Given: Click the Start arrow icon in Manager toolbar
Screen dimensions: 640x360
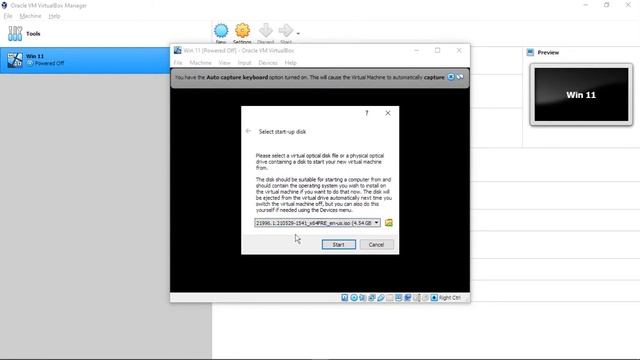Looking at the screenshot, I should 286,31.
